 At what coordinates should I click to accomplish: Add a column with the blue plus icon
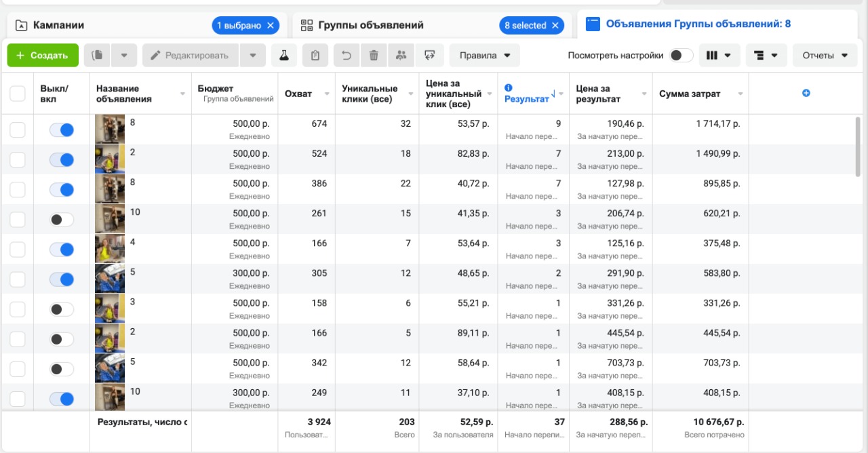806,93
